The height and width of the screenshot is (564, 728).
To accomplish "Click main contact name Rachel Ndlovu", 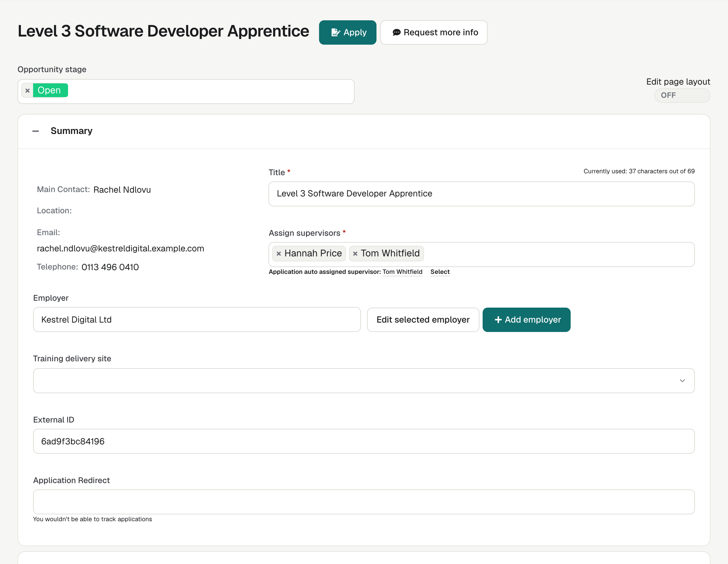I will click(x=122, y=190).
